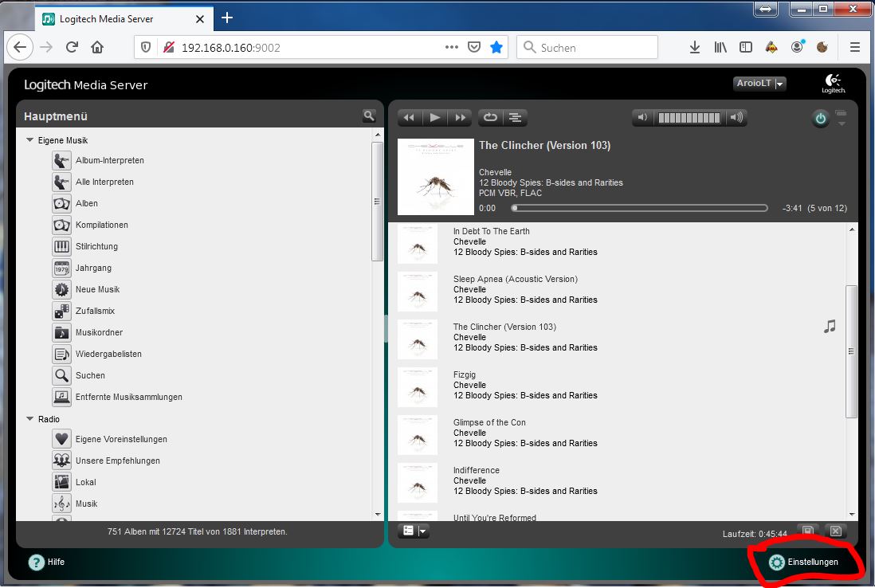Open the Firefox page actions menu
The image size is (875, 588).
point(452,48)
